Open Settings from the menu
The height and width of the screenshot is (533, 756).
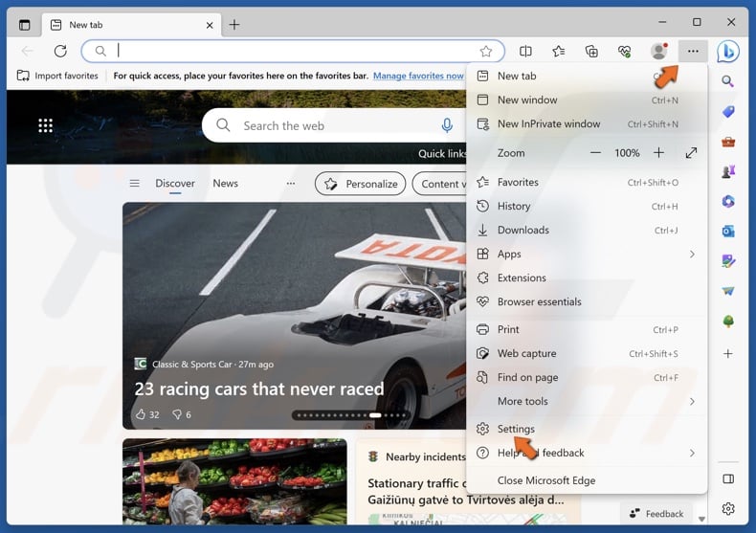click(587, 429)
